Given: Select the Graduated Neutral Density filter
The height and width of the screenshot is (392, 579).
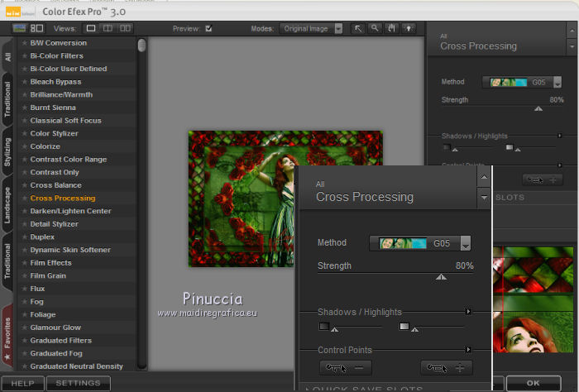Looking at the screenshot, I should point(76,366).
